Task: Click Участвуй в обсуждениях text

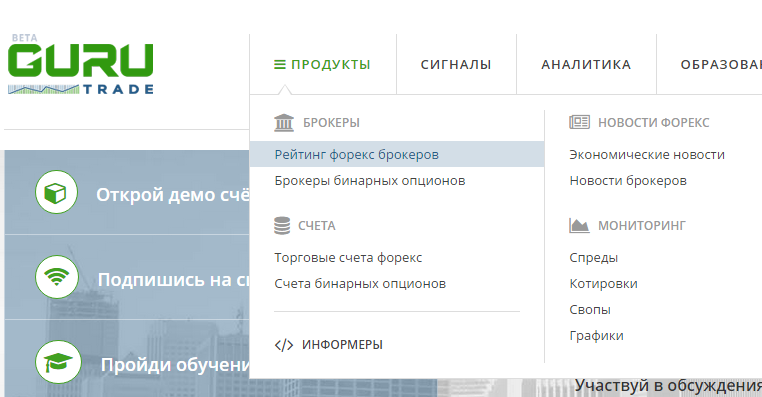Action: pyautogui.click(x=668, y=386)
